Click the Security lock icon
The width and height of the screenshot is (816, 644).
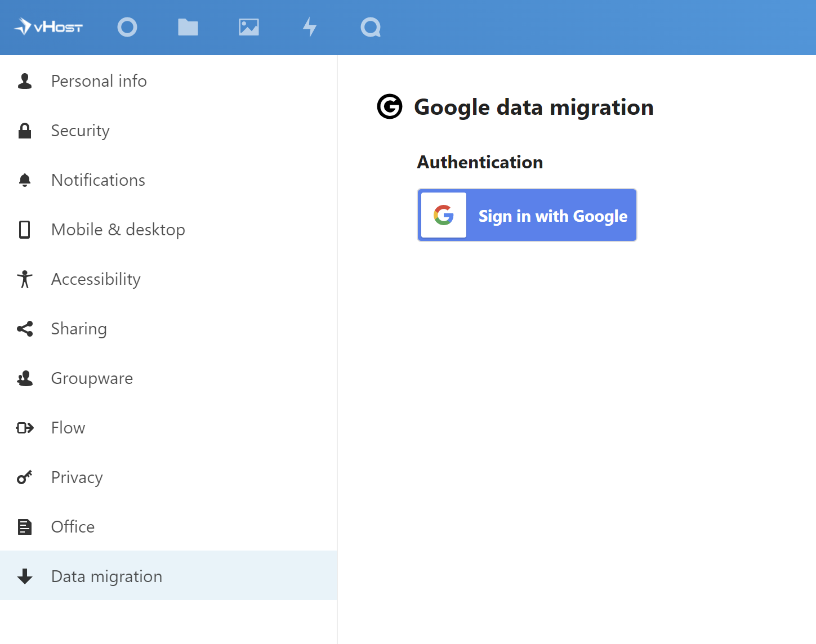tap(24, 130)
